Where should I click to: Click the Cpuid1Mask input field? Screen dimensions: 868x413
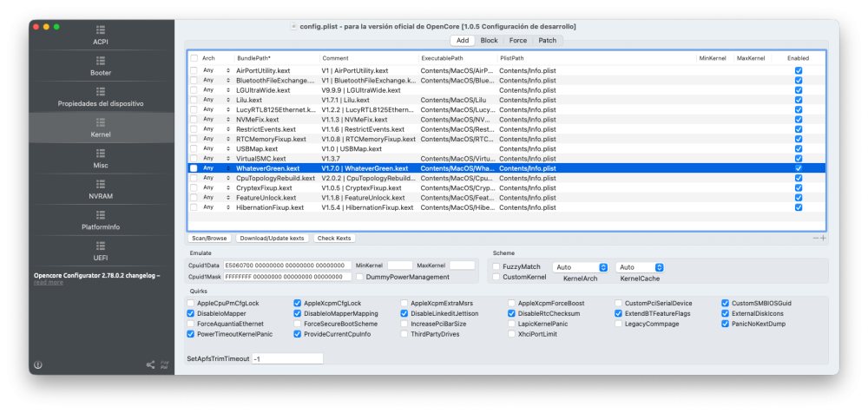click(287, 277)
